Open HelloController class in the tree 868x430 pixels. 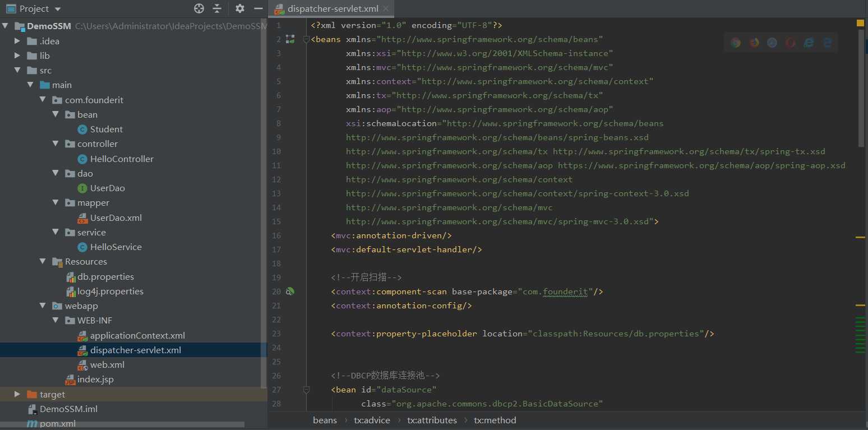(x=122, y=159)
